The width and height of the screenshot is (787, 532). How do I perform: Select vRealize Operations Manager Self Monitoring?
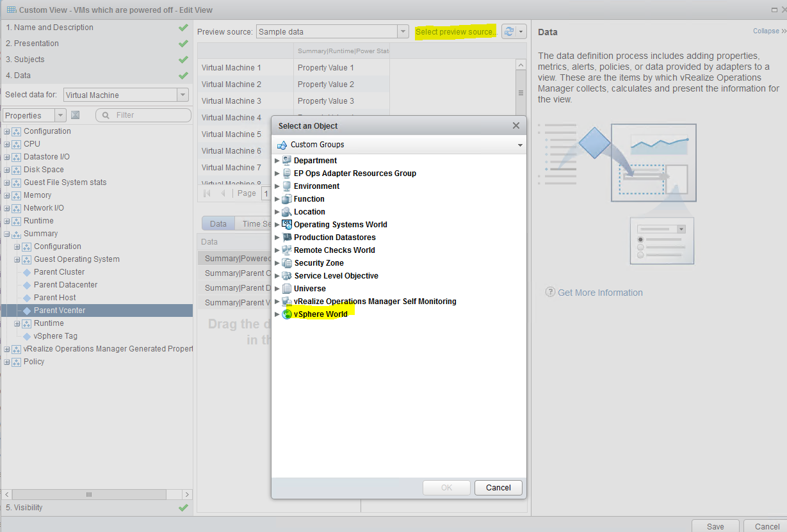[375, 302]
